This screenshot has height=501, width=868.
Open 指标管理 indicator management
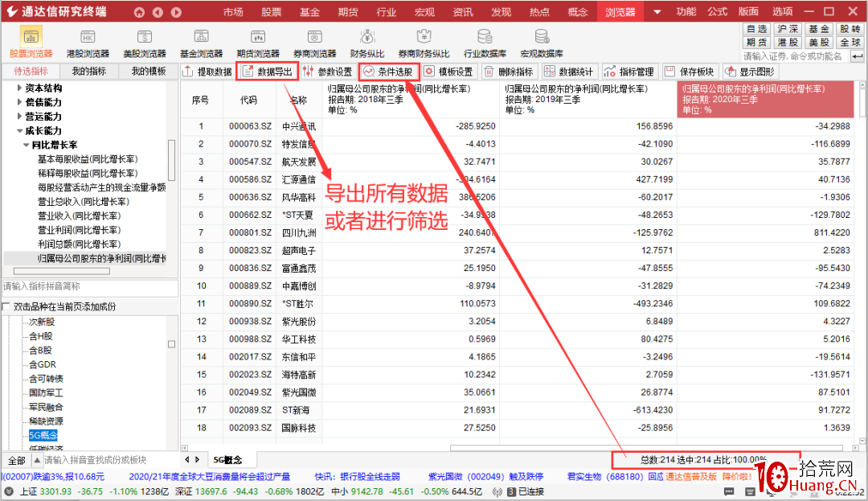[x=629, y=72]
